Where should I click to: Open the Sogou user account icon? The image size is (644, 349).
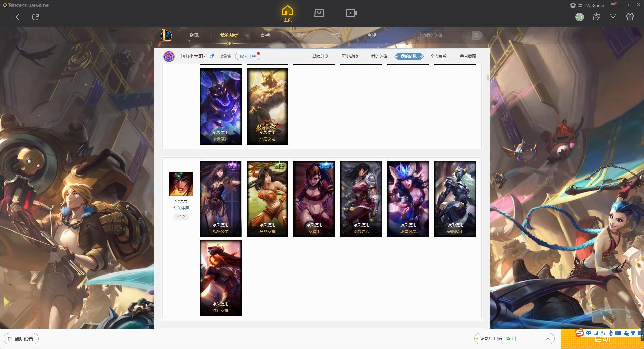pos(626,333)
